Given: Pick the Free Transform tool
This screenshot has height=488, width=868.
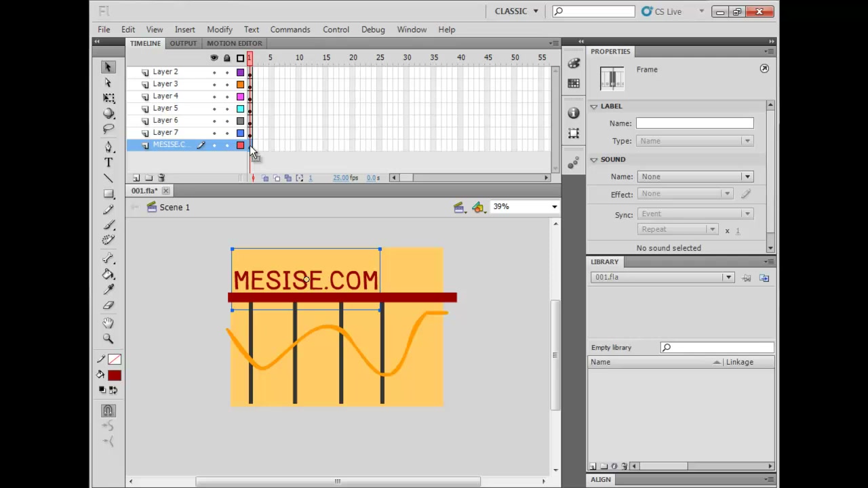Looking at the screenshot, I should (108, 98).
